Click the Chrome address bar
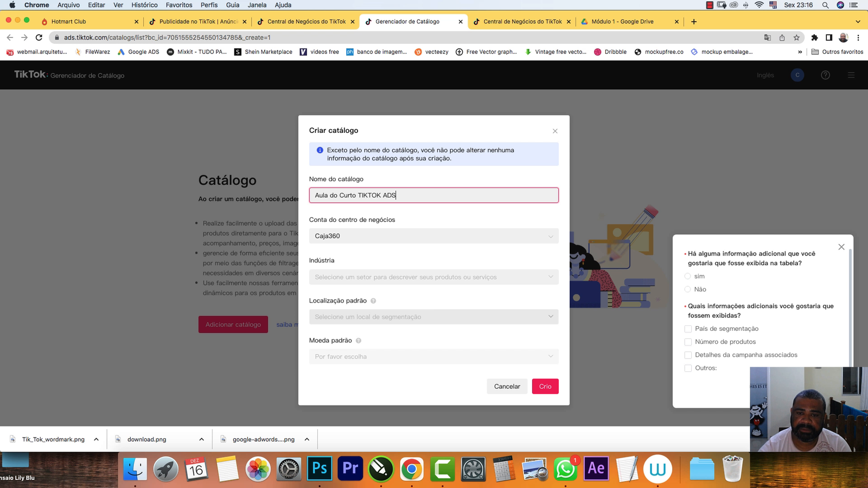Viewport: 868px width, 488px height. (x=407, y=37)
